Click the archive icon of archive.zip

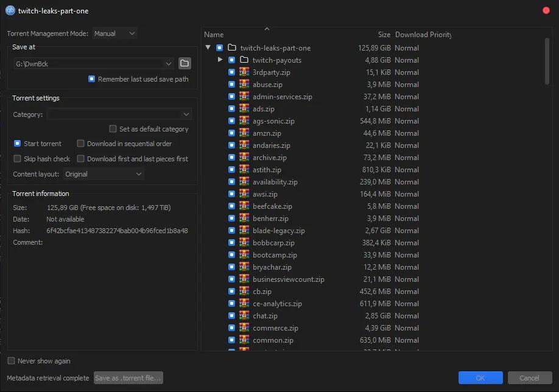(x=244, y=157)
